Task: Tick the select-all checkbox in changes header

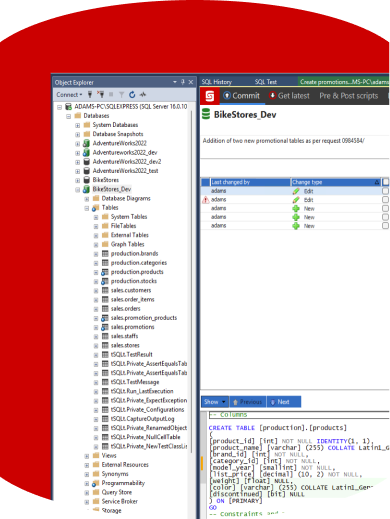Action: point(386,182)
